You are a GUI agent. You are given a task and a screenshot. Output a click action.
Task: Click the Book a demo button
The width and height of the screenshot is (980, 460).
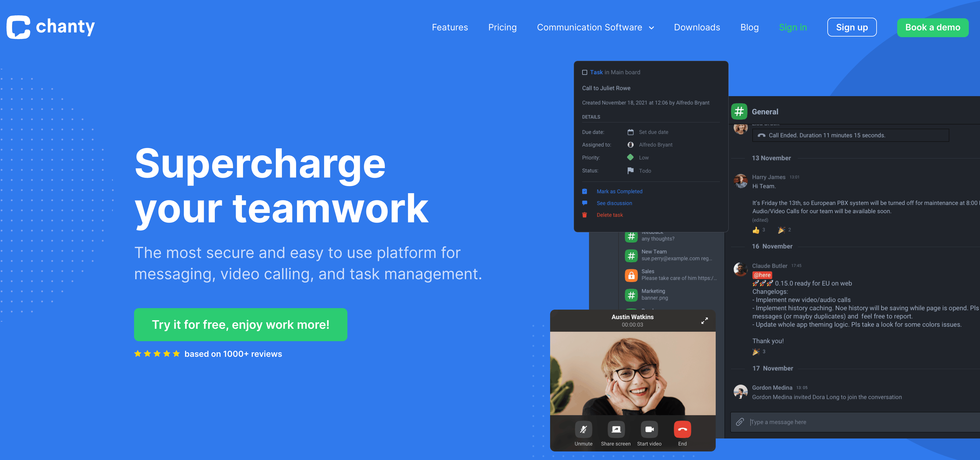(x=933, y=27)
